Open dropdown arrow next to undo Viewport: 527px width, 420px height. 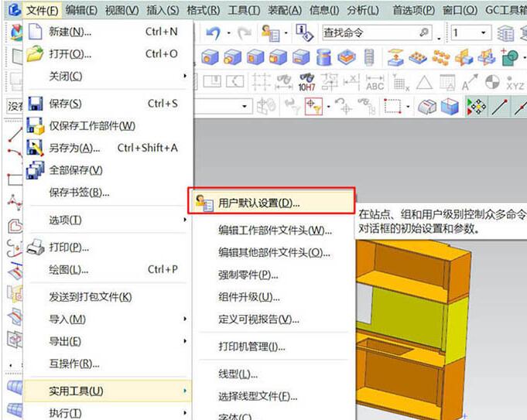[228, 32]
